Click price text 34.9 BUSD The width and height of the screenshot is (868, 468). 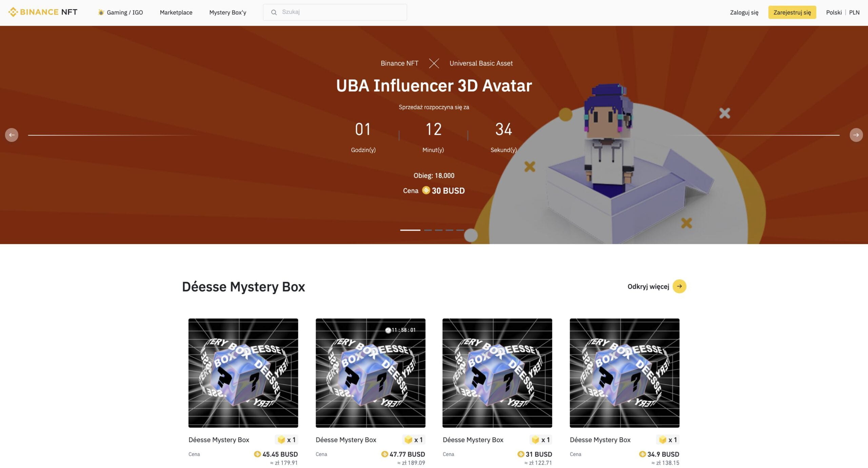coord(663,454)
